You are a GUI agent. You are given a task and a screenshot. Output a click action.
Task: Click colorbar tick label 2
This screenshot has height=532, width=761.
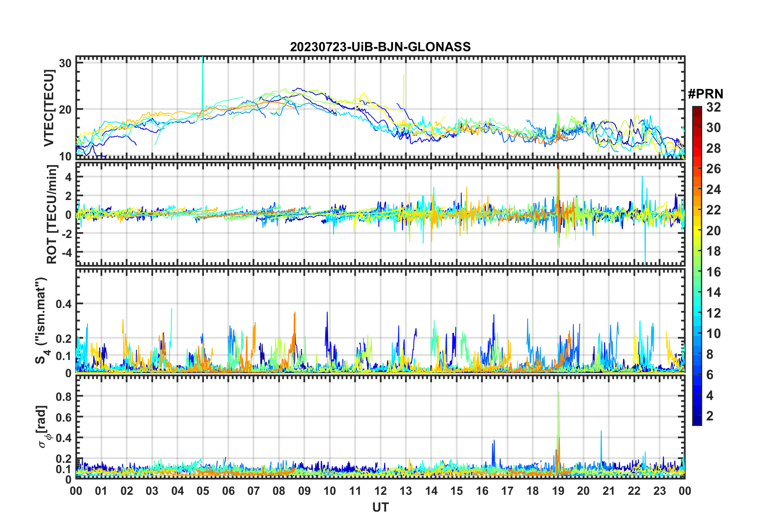tap(710, 416)
